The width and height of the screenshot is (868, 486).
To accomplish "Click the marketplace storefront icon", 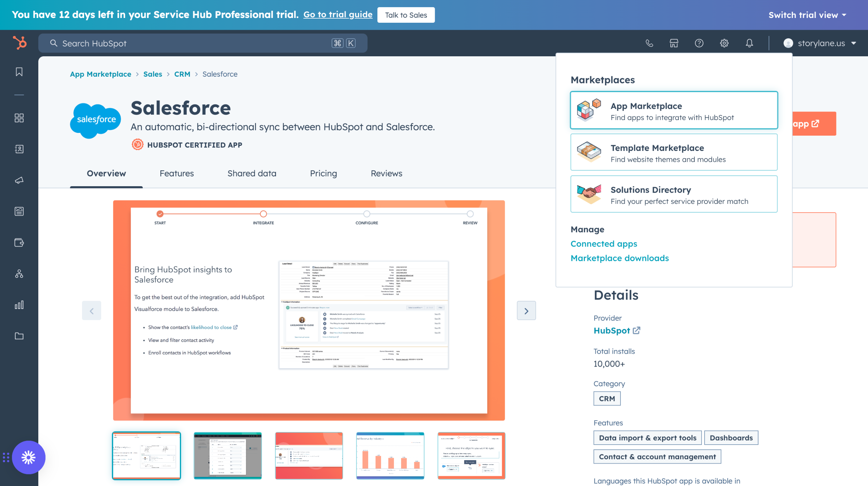I will click(674, 43).
